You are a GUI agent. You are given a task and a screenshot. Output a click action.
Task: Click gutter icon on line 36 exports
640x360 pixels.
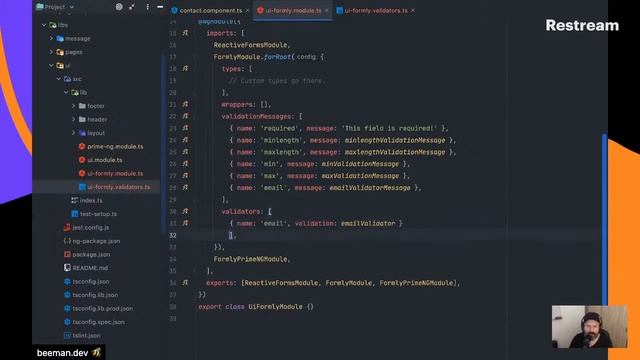(185, 282)
